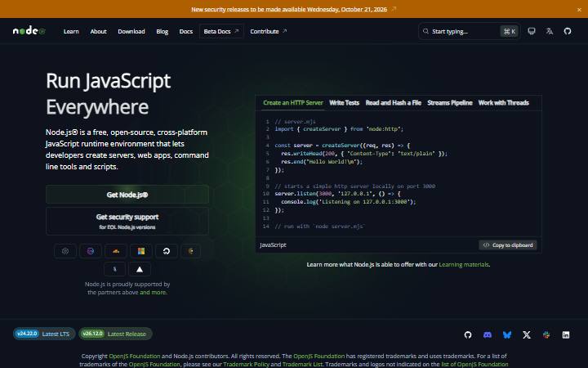This screenshot has width=588, height=368.
Task: Click the Copy to clipboard button
Action: pos(508,245)
